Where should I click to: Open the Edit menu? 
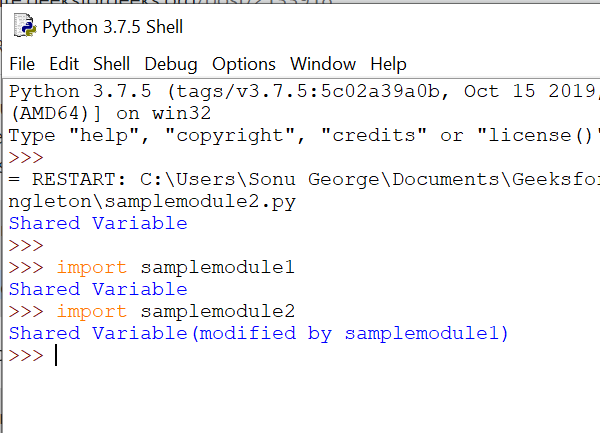(x=64, y=63)
